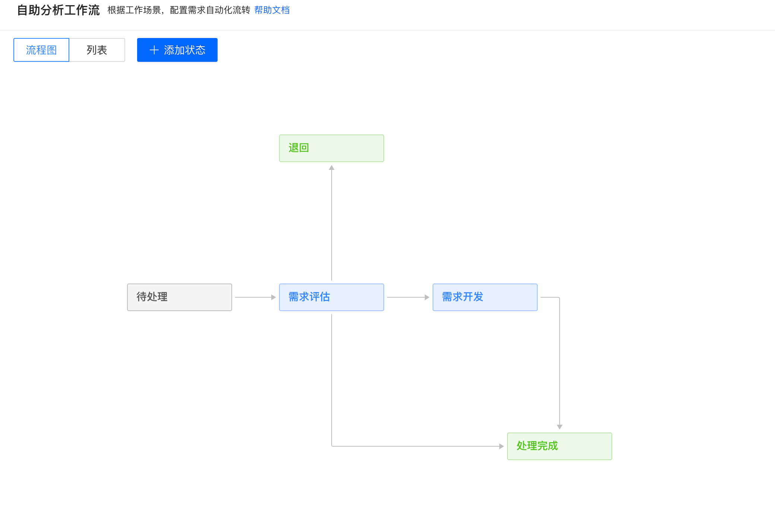This screenshot has width=775, height=532.
Task: Click the downward arrowhead above 处理完成
Action: click(560, 427)
